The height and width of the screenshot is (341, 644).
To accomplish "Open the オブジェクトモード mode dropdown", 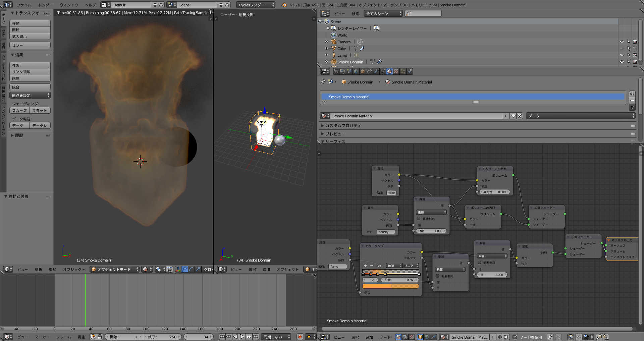I will pos(114,269).
